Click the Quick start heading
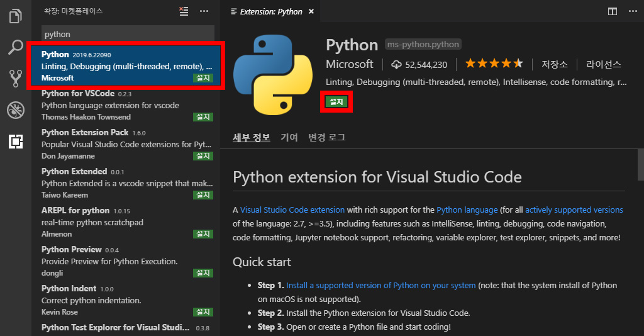Viewport: 644px width, 336px height. point(262,262)
